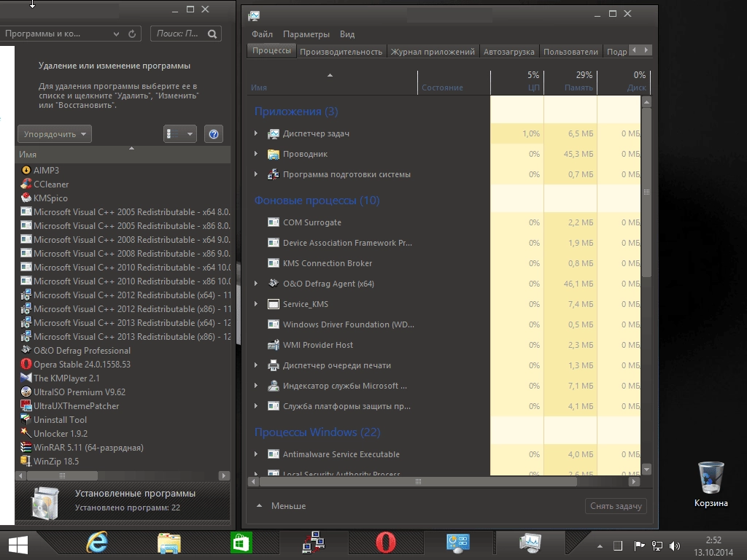The image size is (747, 560).
Task: Click the O&O Defrag Agent process icon
Action: [274, 284]
